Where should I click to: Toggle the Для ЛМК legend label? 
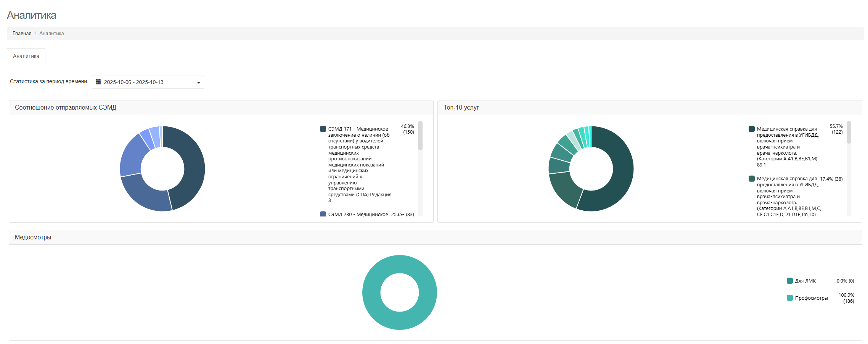pyautogui.click(x=805, y=281)
